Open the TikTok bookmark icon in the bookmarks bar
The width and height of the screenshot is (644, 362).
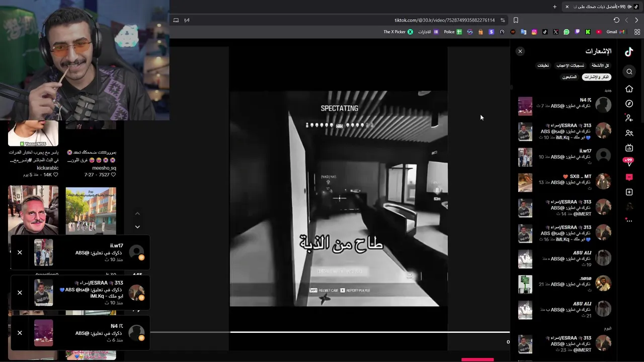pos(545,32)
